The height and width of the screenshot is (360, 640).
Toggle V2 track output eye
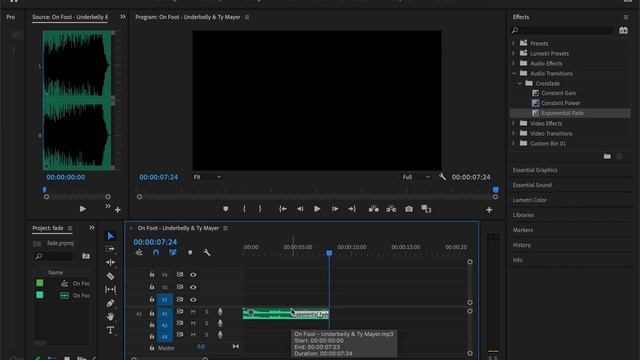pos(193,287)
